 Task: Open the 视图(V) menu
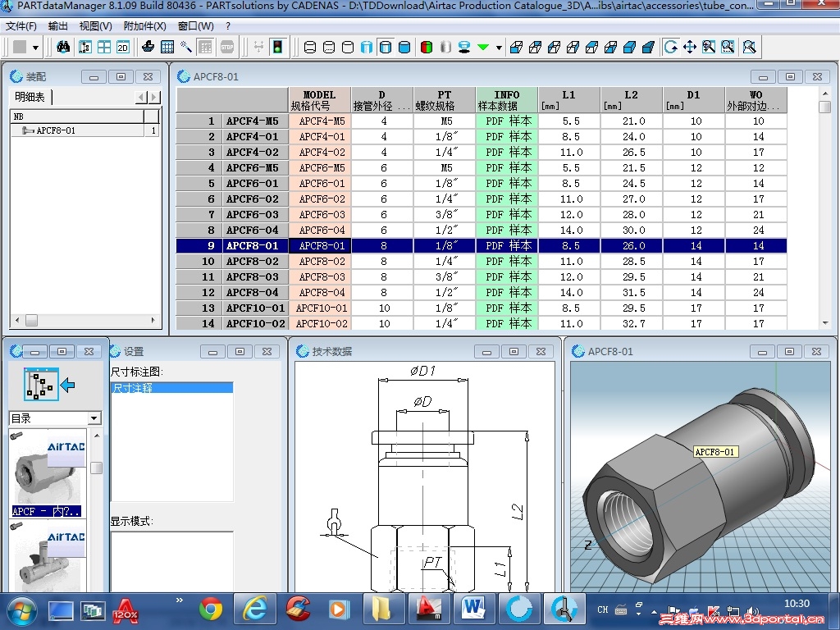tap(95, 26)
